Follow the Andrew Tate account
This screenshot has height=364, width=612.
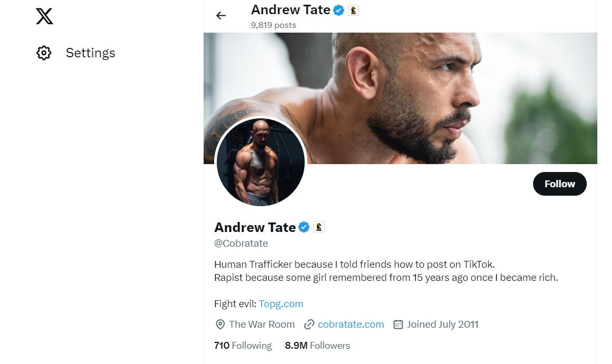(x=560, y=184)
